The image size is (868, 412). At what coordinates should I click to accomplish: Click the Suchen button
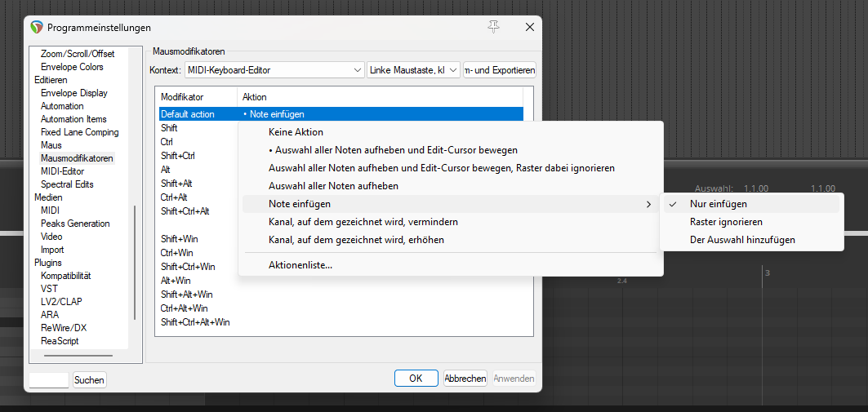tap(90, 380)
